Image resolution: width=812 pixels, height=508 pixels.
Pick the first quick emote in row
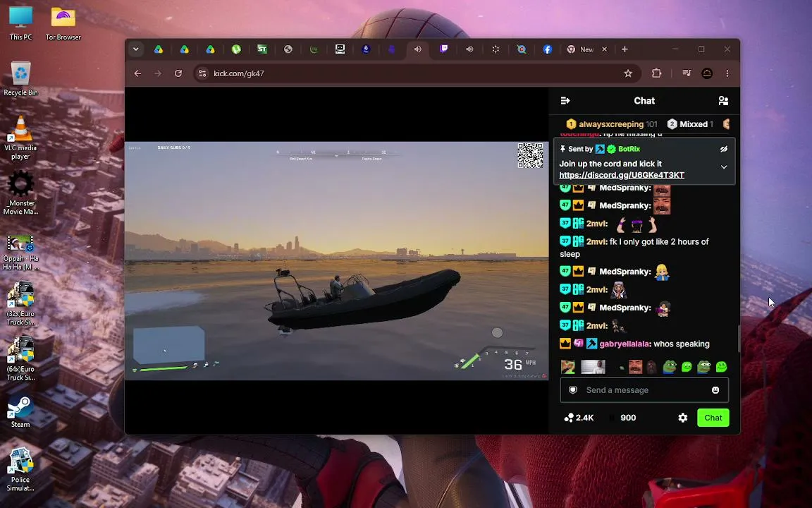[x=568, y=367]
